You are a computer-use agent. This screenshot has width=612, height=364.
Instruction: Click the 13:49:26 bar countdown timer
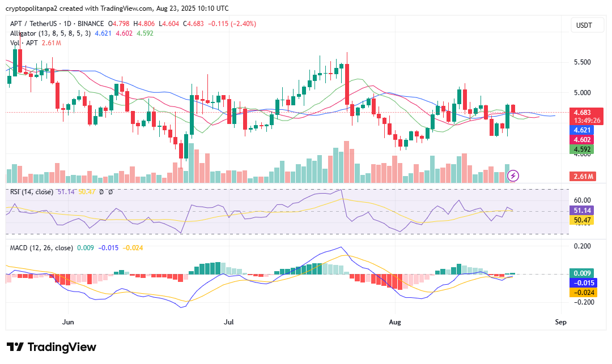tap(586, 121)
